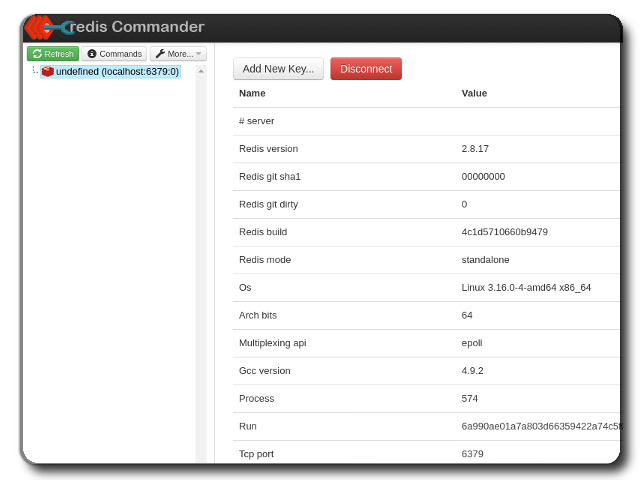
Task: Select the 'Process' name cell
Action: [x=257, y=399]
